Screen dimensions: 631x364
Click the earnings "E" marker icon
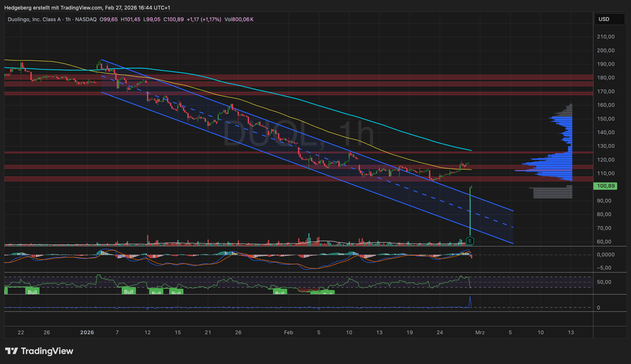(x=470, y=241)
